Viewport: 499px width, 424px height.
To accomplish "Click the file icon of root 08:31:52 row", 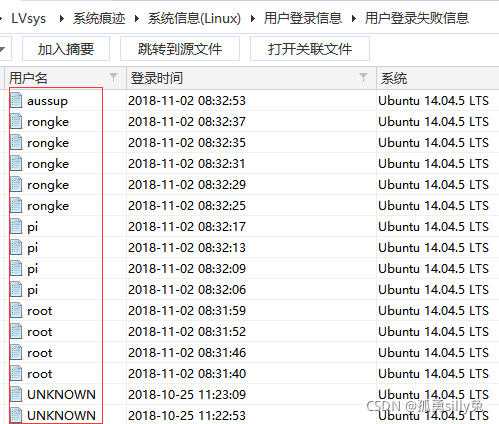I will (x=16, y=331).
